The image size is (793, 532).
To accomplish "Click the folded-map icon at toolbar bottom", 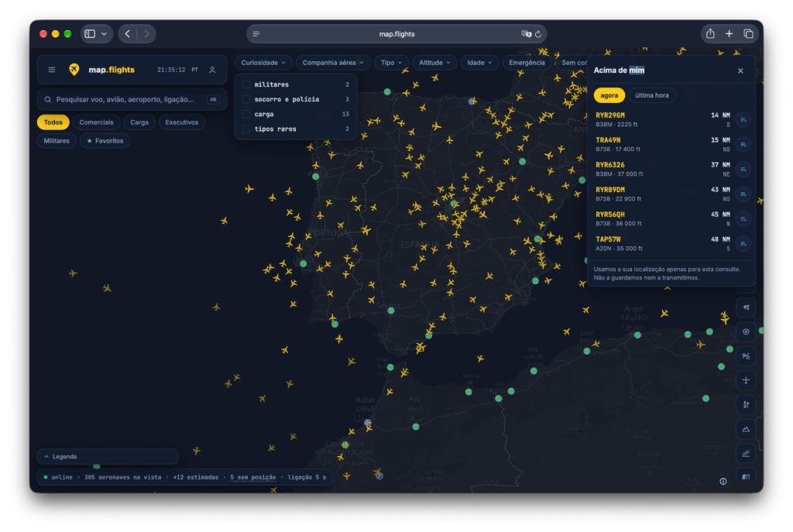I will [746, 476].
